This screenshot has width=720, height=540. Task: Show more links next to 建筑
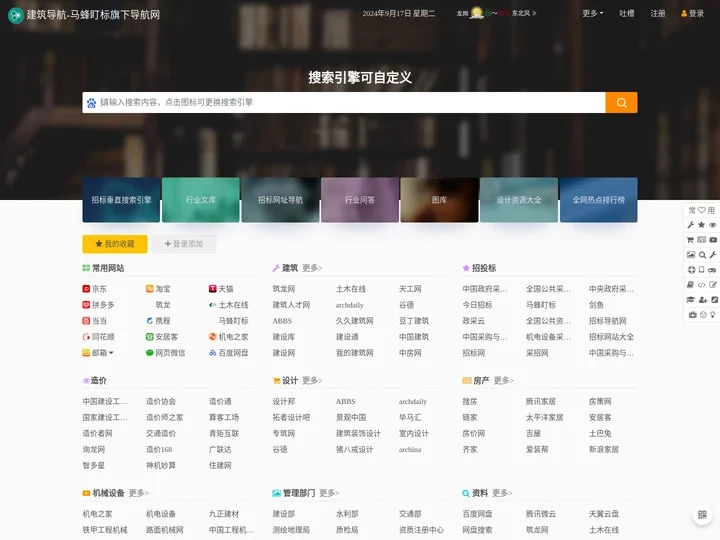(x=312, y=268)
